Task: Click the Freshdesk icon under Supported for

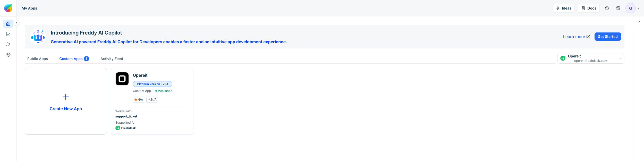Action: click(x=118, y=128)
